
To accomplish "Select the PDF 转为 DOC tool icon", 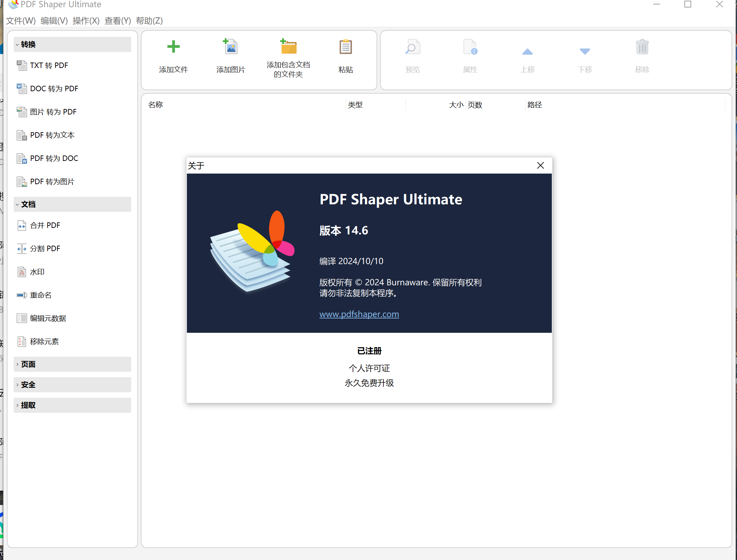I will [22, 158].
